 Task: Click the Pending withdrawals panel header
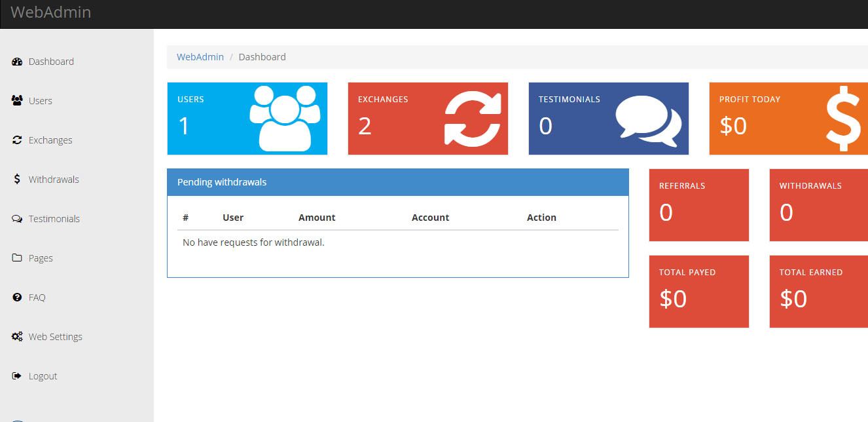(x=398, y=182)
